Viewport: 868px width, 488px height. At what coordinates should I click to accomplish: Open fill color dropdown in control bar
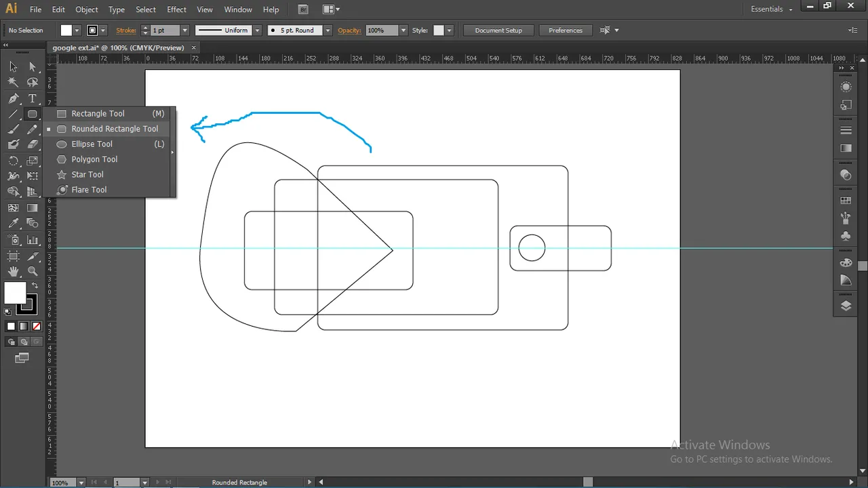point(77,30)
